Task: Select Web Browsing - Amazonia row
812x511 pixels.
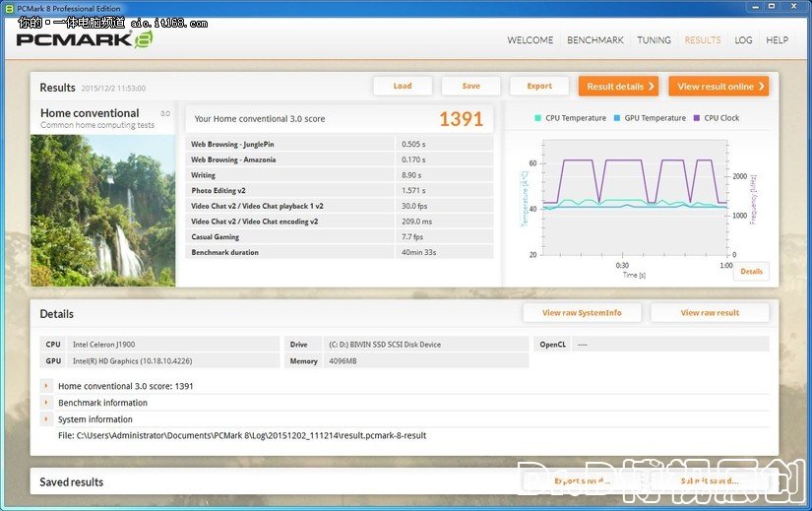Action: coord(340,160)
